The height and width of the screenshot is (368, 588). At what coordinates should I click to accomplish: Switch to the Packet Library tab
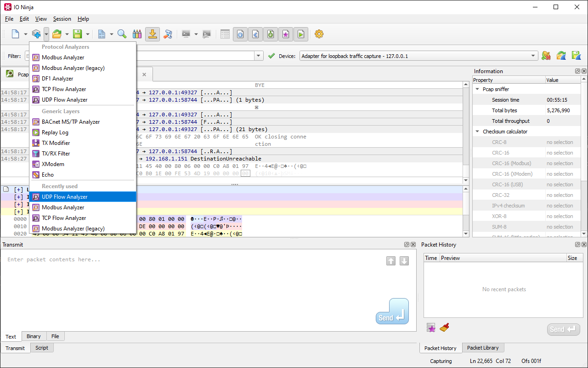point(483,348)
